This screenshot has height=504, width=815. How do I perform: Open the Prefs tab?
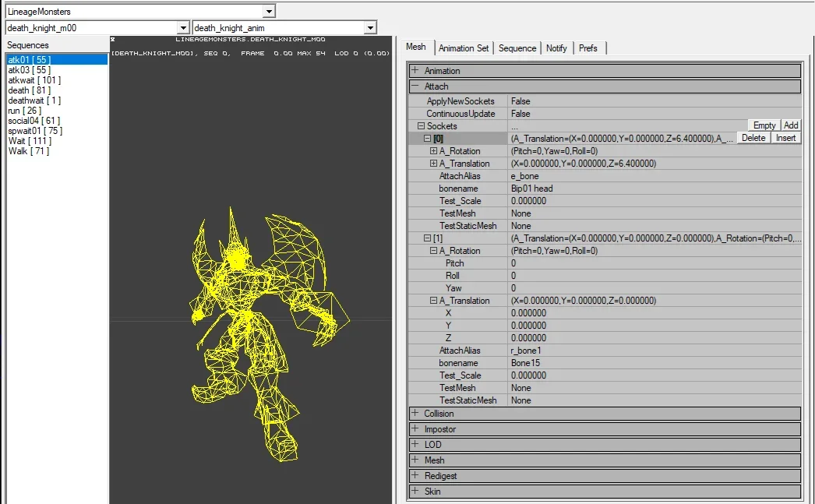click(587, 48)
